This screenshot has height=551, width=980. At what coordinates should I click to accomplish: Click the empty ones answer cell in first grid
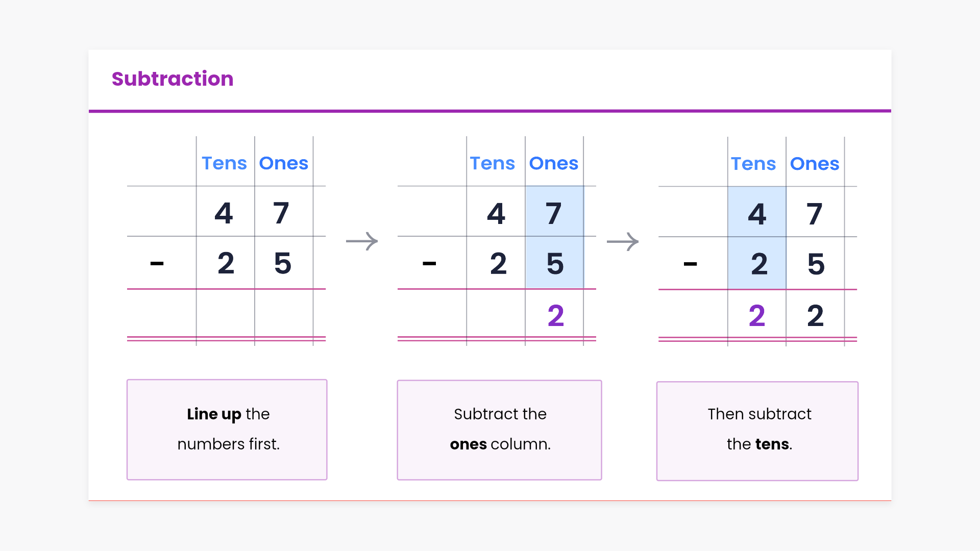[x=284, y=313]
